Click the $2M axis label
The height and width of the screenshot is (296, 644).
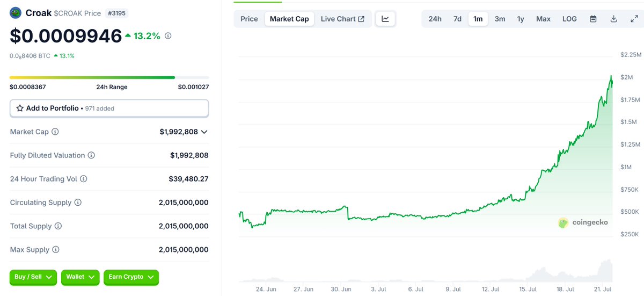(x=626, y=77)
